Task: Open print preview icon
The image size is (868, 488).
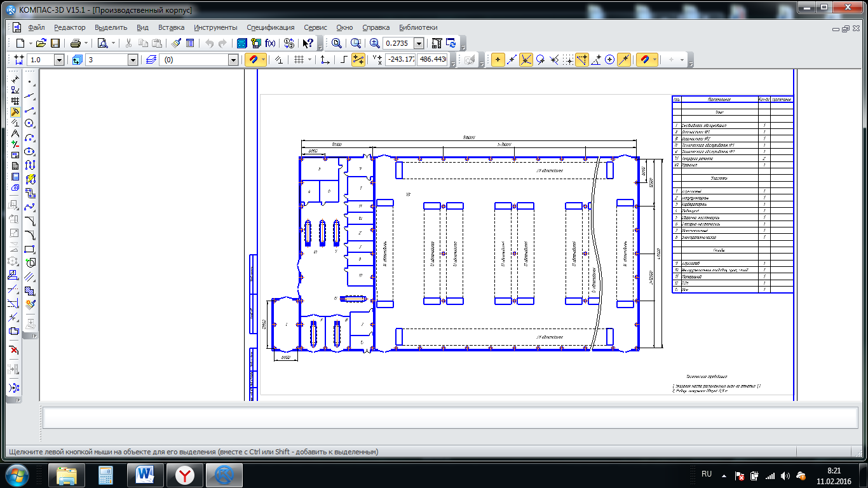Action: pos(102,43)
